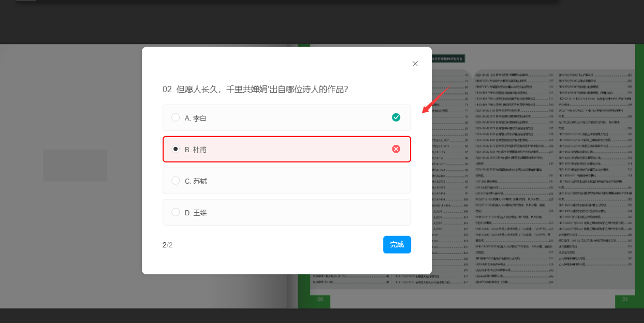Select the radio button for B. 杜甫

tap(175, 149)
